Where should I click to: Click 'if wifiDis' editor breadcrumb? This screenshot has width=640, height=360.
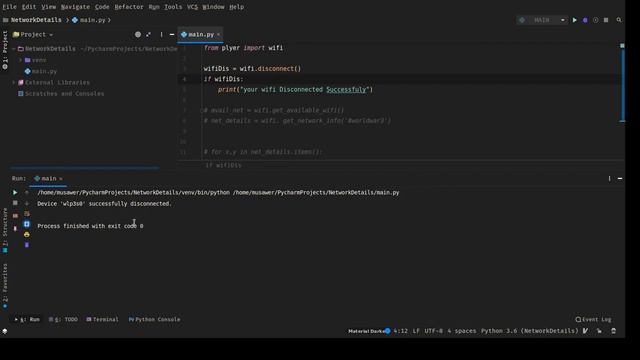[x=223, y=165]
